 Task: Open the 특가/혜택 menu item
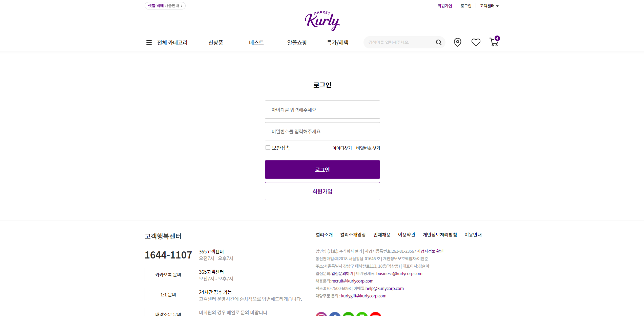coord(337,42)
